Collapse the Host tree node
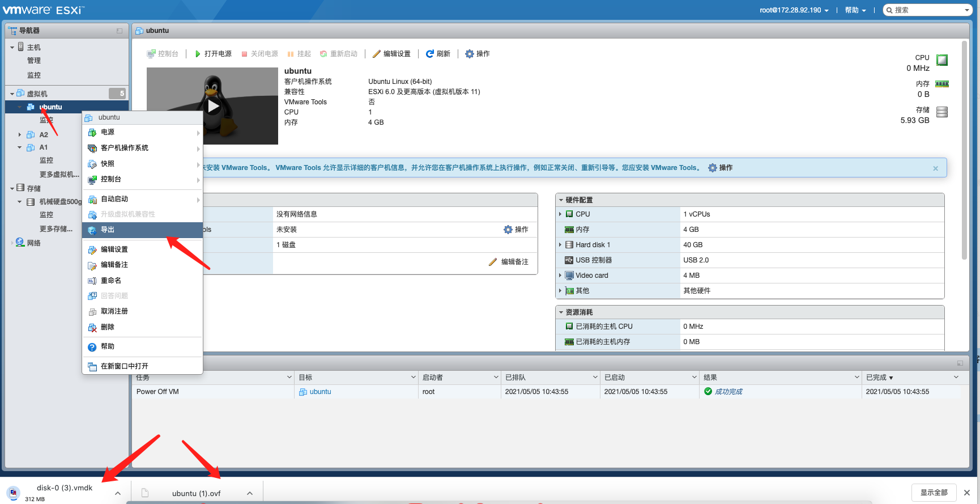Screen dimensions: 980x504 12,47
